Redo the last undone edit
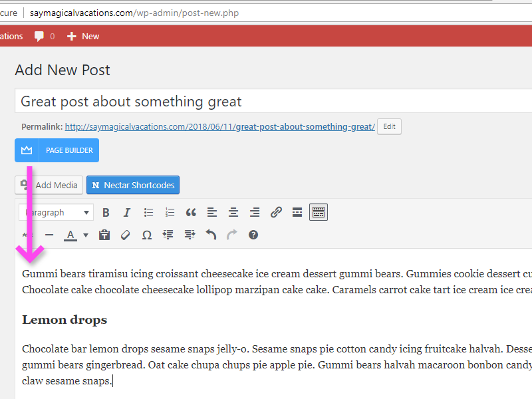 click(232, 235)
